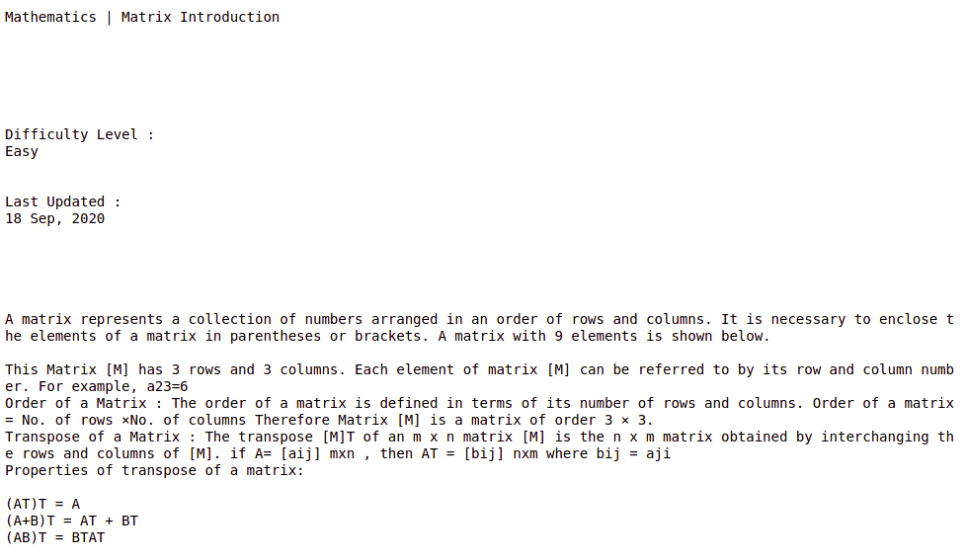The width and height of the screenshot is (967, 560).
Task: Click the word 'Easy'
Action: 22,152
